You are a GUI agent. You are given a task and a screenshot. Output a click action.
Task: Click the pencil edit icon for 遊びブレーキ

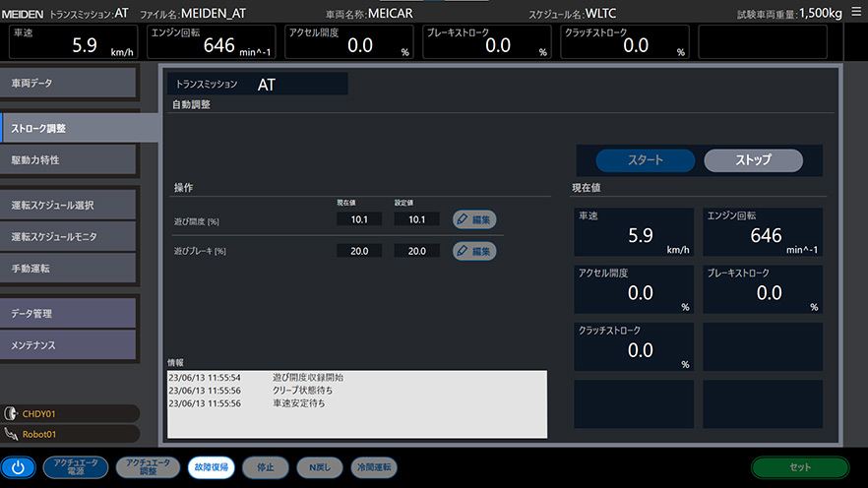[x=463, y=251]
